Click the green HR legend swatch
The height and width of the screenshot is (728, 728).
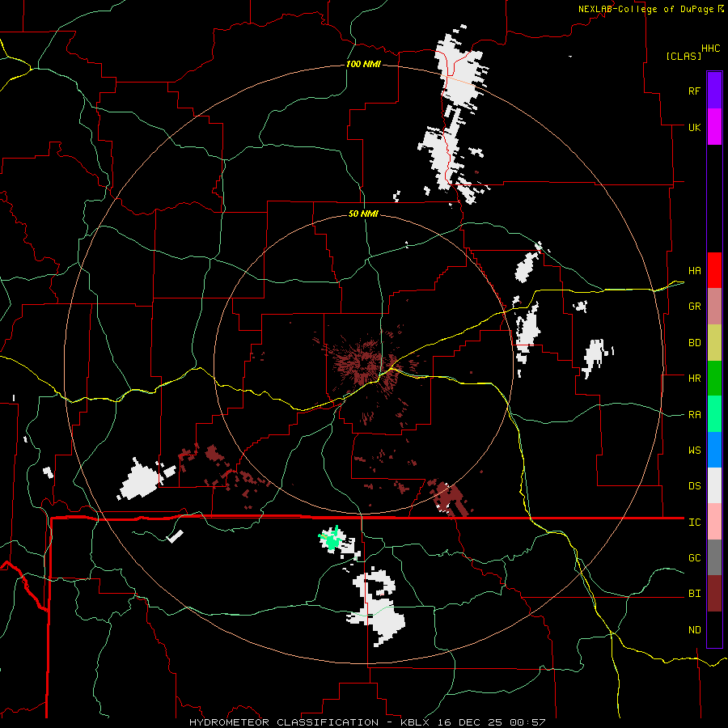(x=714, y=379)
